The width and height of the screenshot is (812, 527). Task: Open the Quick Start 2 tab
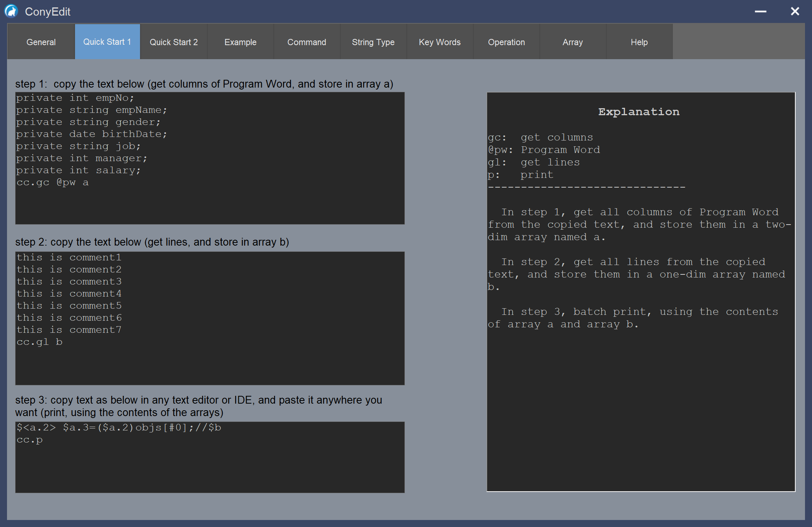pyautogui.click(x=173, y=42)
